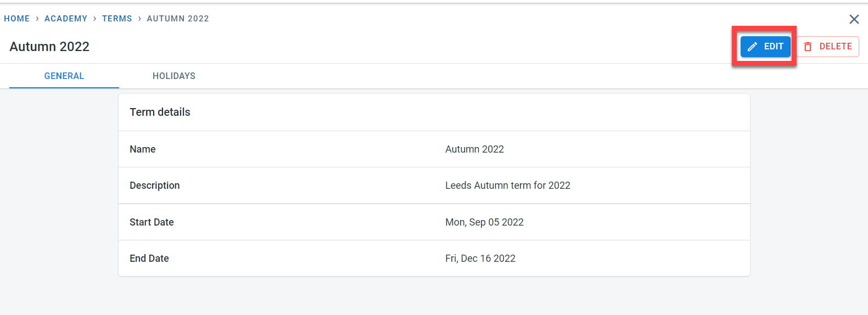Select the GENERAL tab
The height and width of the screenshot is (315, 868).
click(64, 76)
